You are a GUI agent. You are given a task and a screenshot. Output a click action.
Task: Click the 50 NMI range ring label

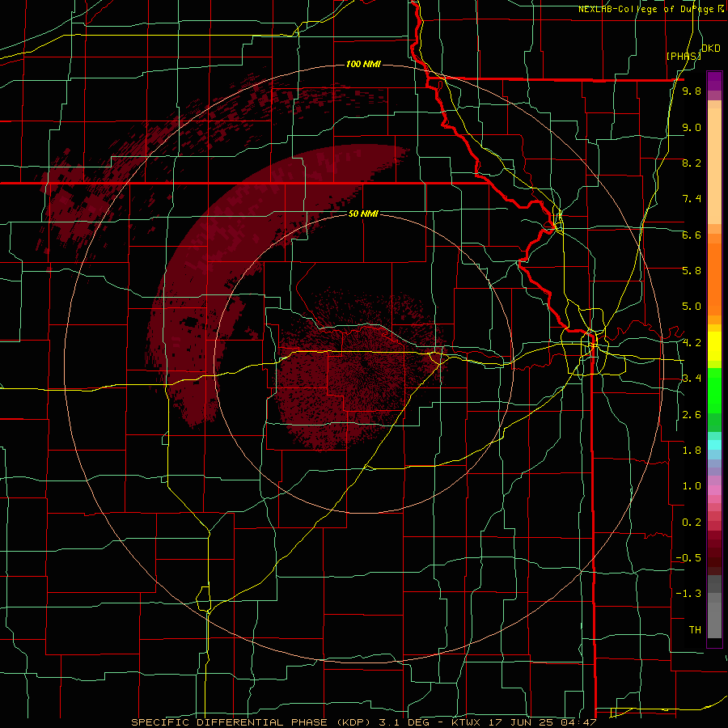[x=363, y=214]
